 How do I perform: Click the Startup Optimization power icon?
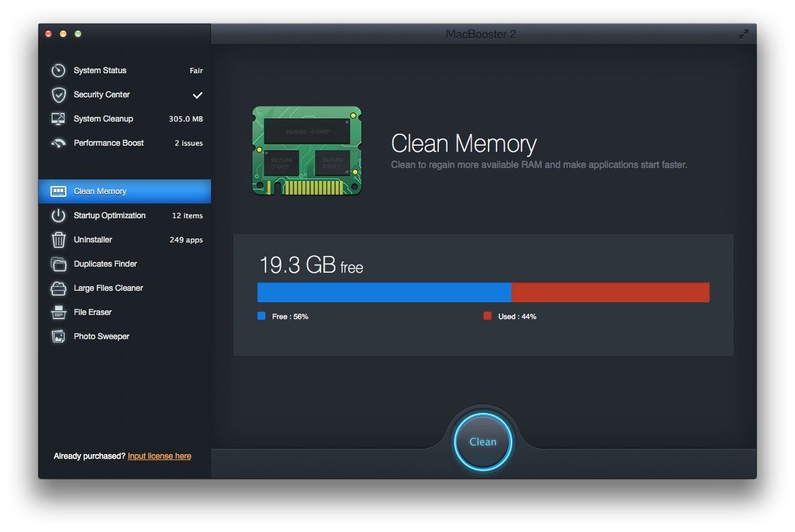(58, 216)
